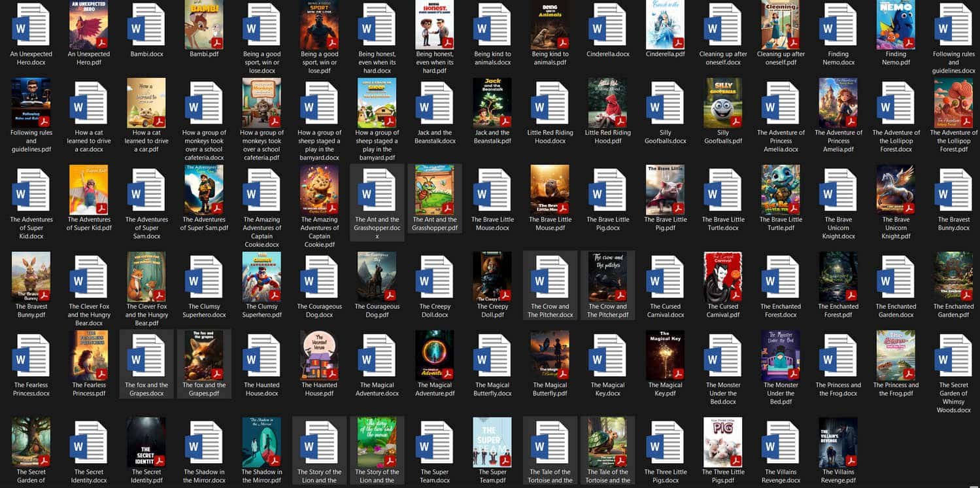Click the Cinderella.pdf cover thumbnail
The width and height of the screenshot is (980, 488).
[x=665, y=25]
